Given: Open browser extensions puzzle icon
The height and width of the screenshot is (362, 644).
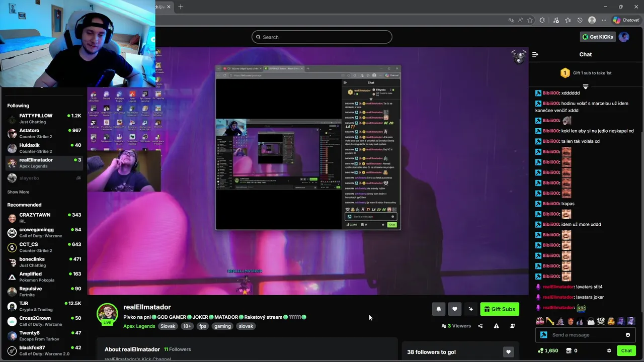Looking at the screenshot, I should click(x=542, y=20).
